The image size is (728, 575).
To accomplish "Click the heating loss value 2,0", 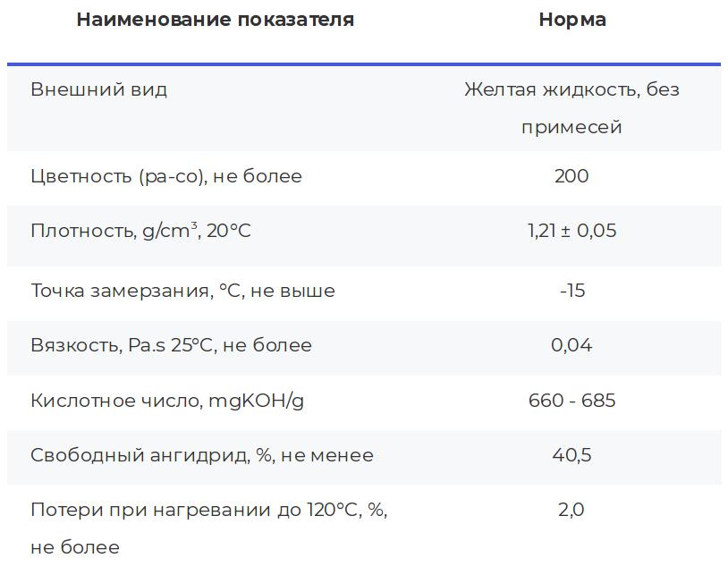I will [x=571, y=510].
